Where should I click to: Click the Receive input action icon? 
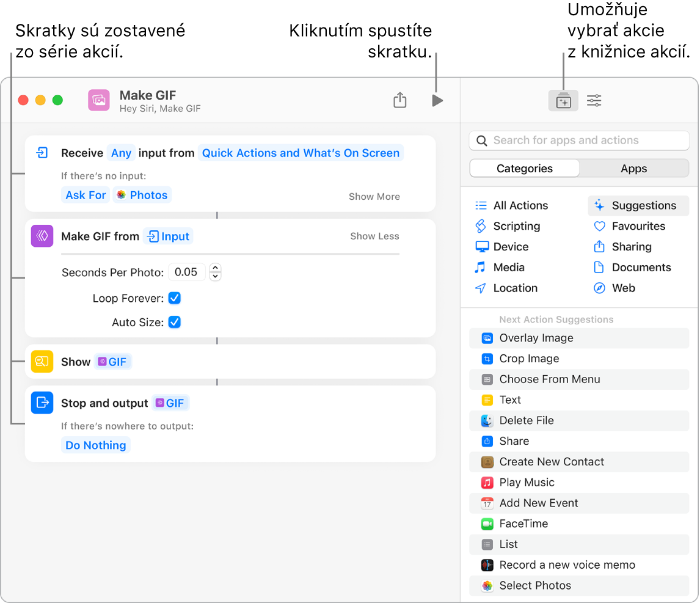pos(42,153)
